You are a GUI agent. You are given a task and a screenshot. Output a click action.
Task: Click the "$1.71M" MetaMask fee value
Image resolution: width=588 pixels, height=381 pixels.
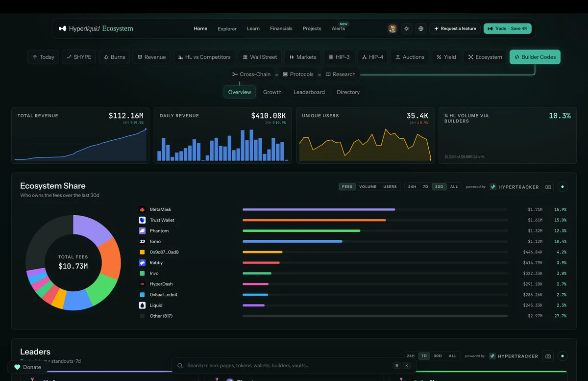pos(535,209)
